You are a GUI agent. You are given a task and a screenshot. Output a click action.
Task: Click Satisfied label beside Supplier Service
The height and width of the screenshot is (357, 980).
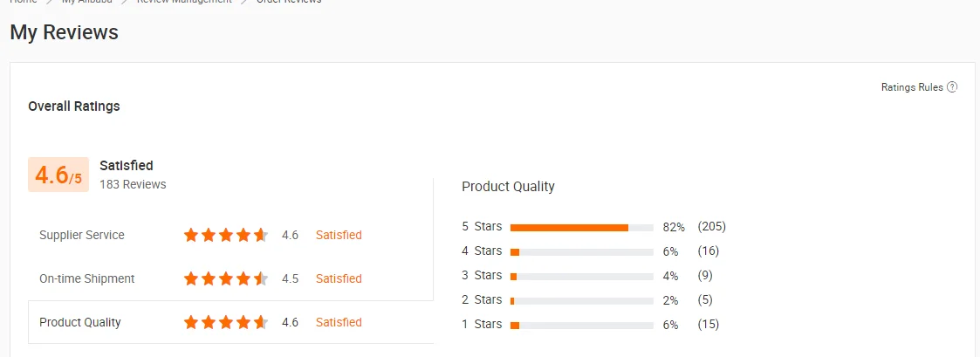click(339, 235)
